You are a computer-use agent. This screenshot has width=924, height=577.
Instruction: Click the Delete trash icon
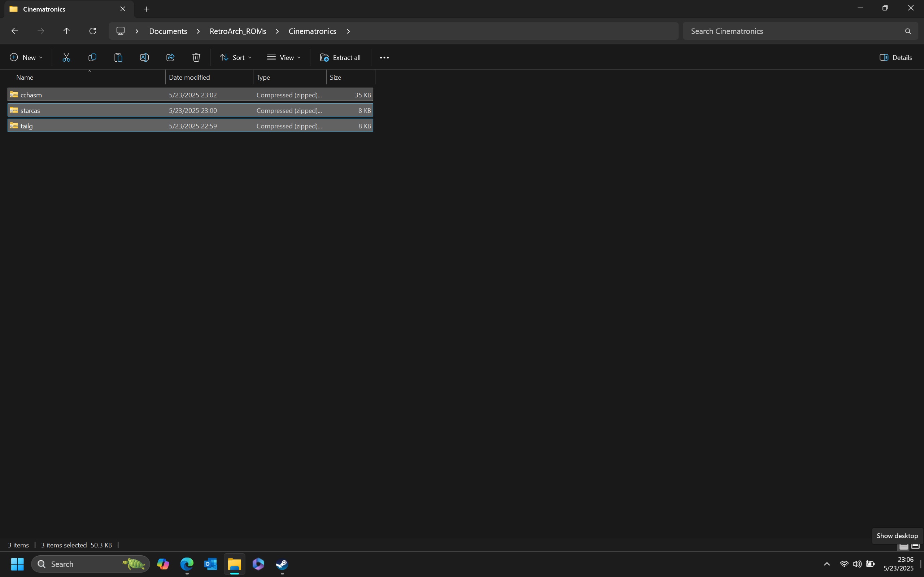[196, 58]
